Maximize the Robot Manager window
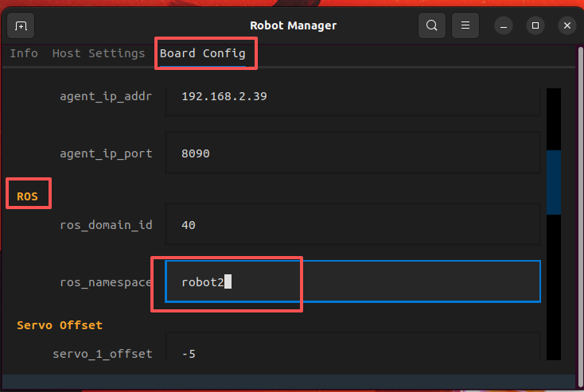The height and width of the screenshot is (392, 584). (535, 25)
